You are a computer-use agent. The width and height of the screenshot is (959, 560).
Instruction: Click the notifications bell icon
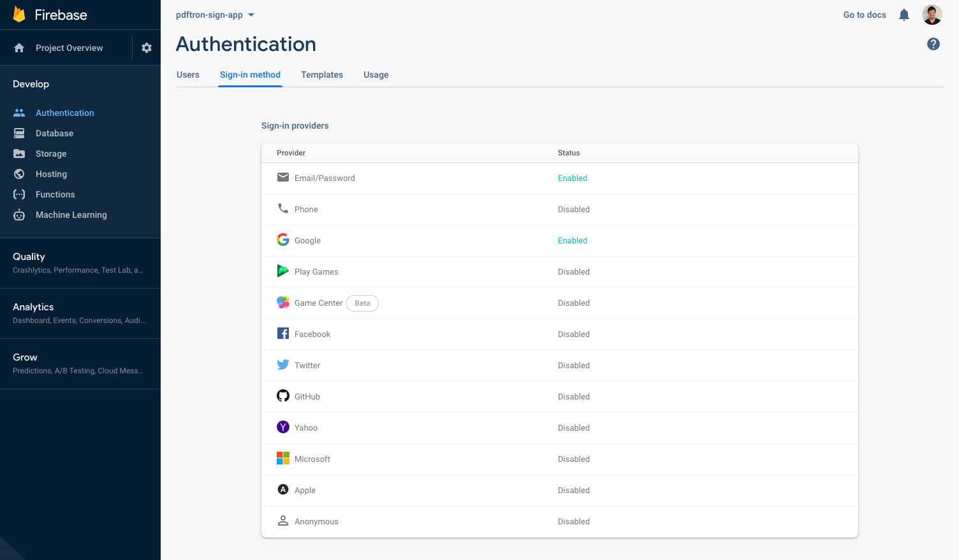coord(904,15)
